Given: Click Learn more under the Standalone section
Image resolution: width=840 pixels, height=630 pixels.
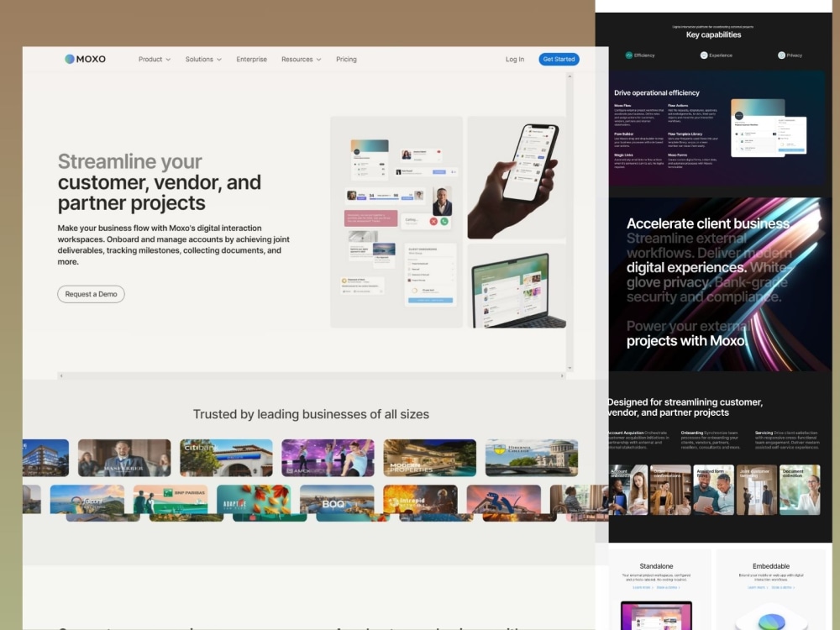Looking at the screenshot, I should click(x=639, y=587).
